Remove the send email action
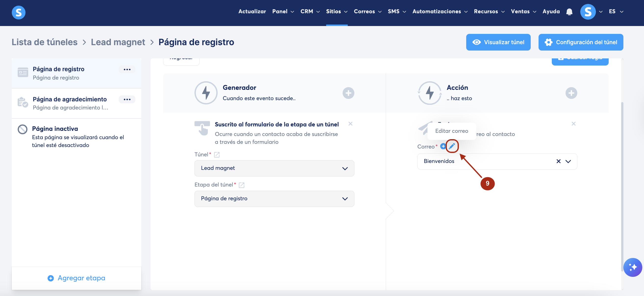 [x=574, y=124]
